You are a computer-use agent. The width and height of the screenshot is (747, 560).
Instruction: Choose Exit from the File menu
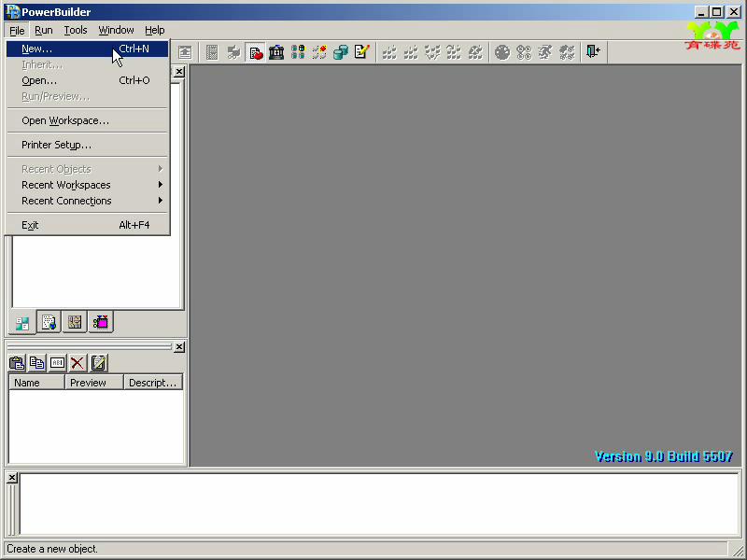[87, 225]
